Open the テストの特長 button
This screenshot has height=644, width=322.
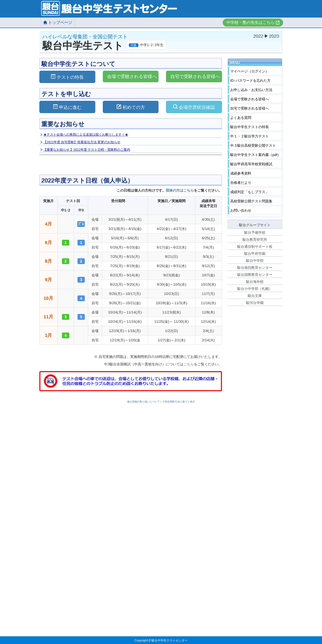67,77
